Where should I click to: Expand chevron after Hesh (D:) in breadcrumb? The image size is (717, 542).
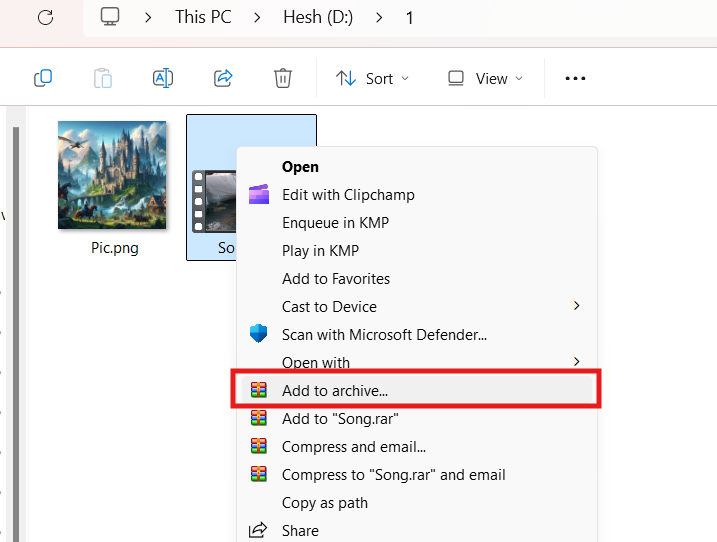coord(379,18)
